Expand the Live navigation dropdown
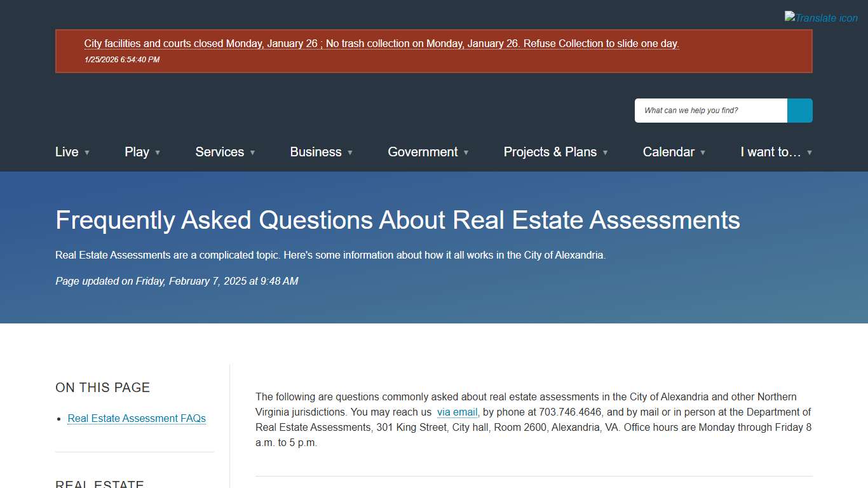This screenshot has width=868, height=488. click(88, 153)
